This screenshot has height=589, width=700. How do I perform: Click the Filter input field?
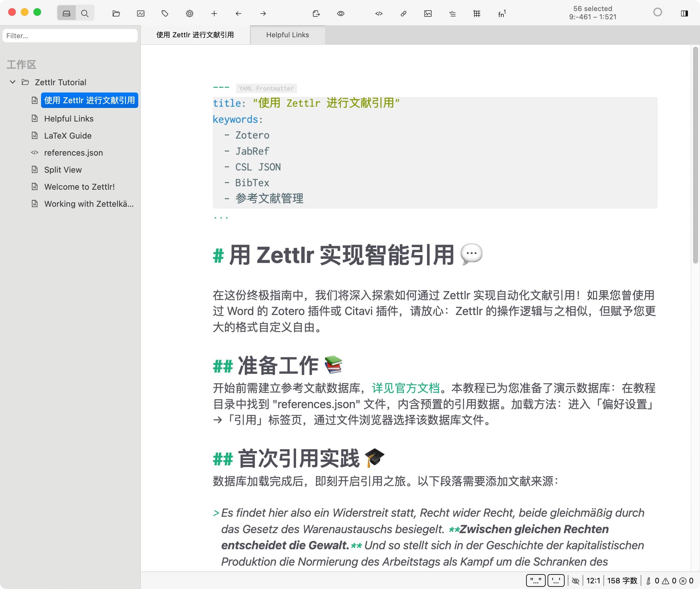click(70, 36)
